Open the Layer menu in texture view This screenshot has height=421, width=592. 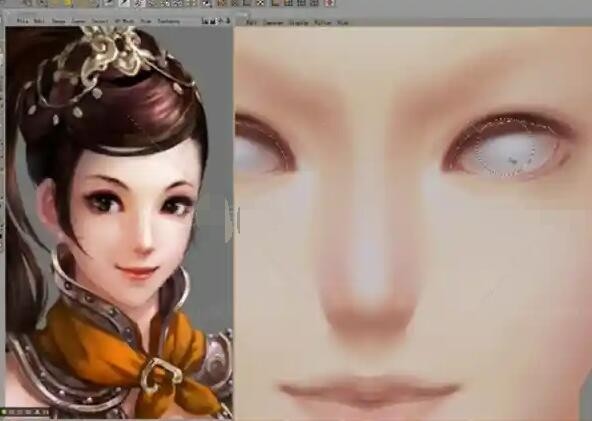tap(79, 21)
